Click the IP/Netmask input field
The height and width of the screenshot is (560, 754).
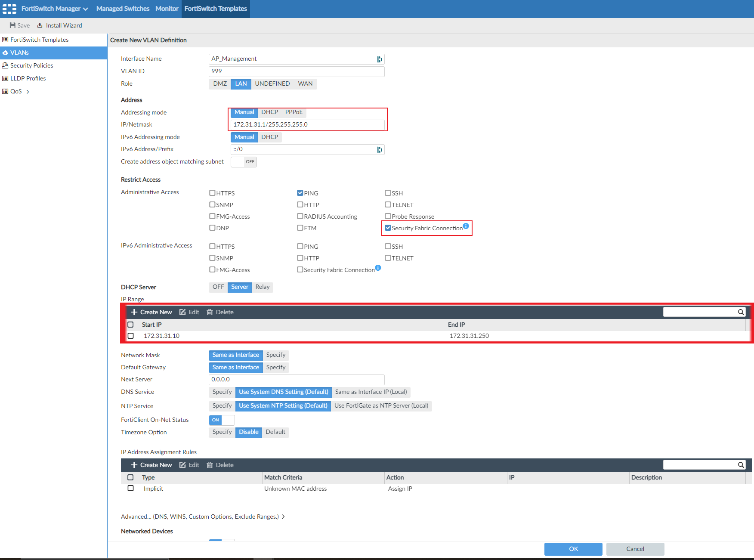(307, 124)
